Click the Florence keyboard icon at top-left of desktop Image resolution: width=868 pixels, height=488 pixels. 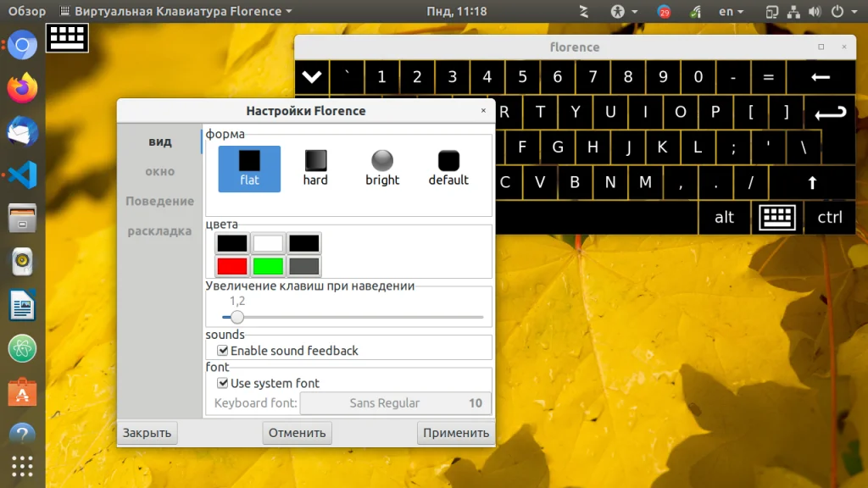pos(67,37)
